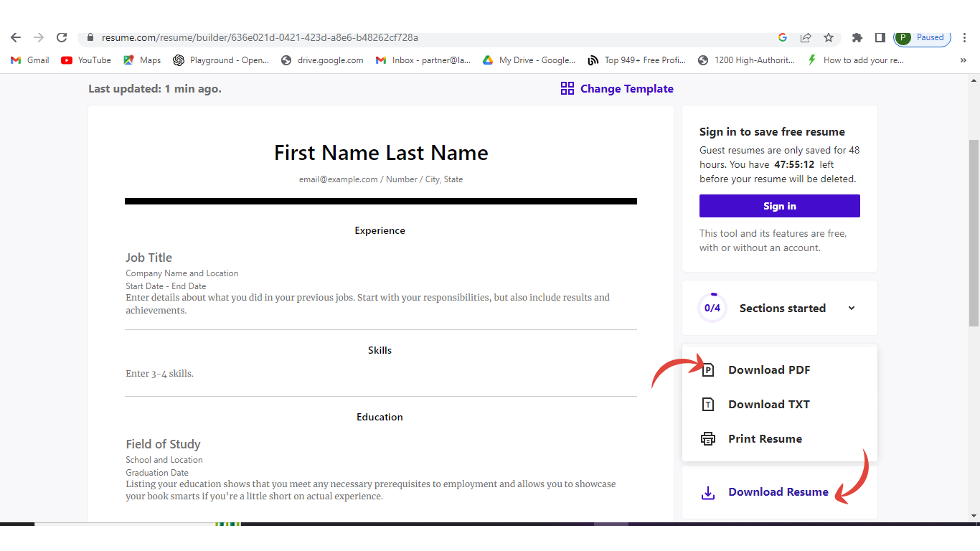Toggle the browser side panel
This screenshot has height=551, width=980.
click(x=880, y=37)
